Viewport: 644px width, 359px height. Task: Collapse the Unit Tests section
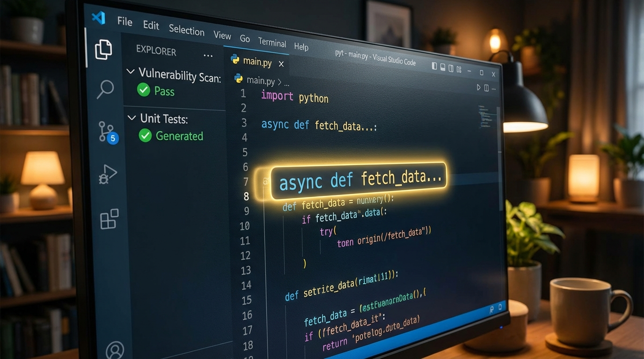pyautogui.click(x=132, y=118)
